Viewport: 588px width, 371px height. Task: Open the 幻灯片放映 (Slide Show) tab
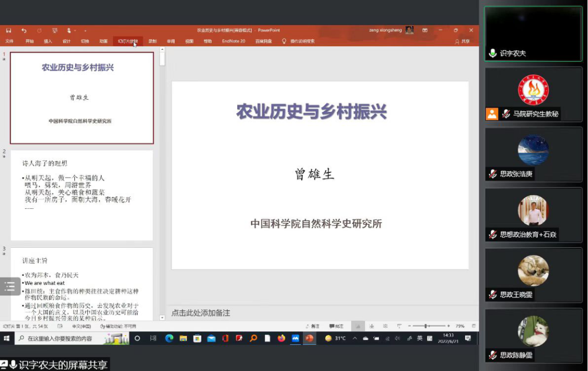tap(128, 41)
